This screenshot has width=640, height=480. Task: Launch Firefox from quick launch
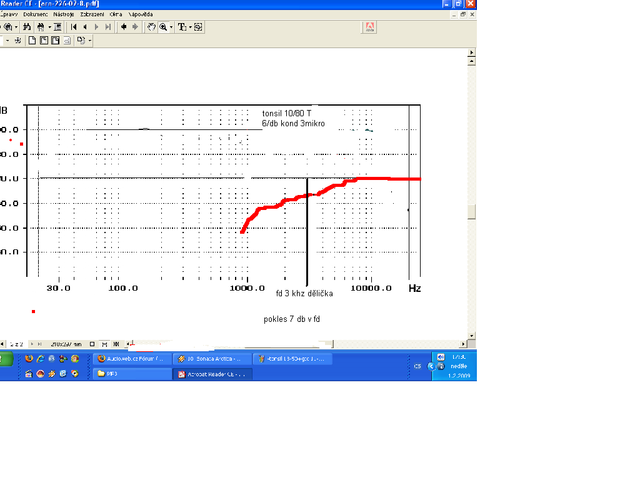(29, 359)
